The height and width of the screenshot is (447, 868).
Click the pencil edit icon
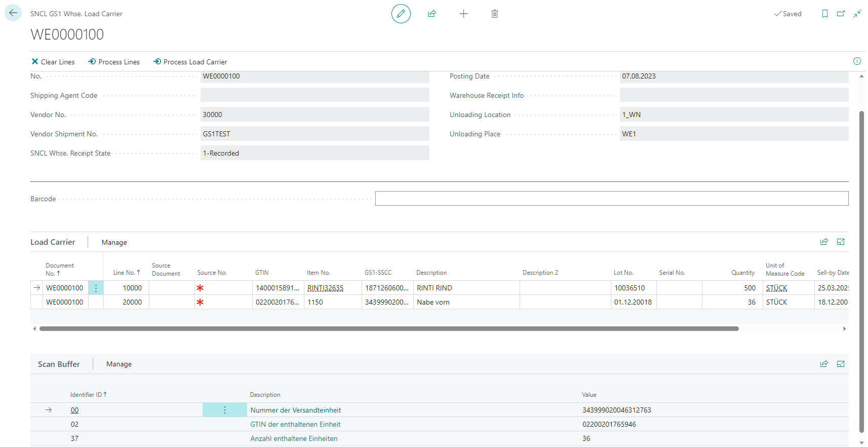click(x=401, y=14)
